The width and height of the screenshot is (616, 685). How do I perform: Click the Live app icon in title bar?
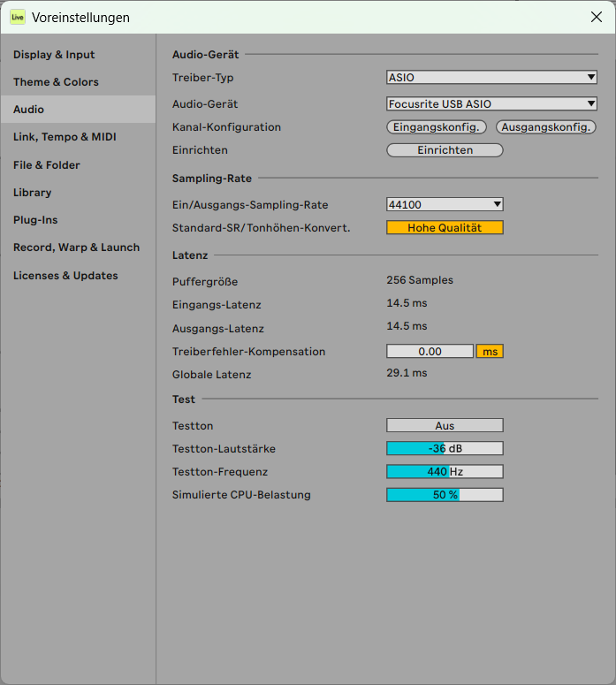(18, 17)
